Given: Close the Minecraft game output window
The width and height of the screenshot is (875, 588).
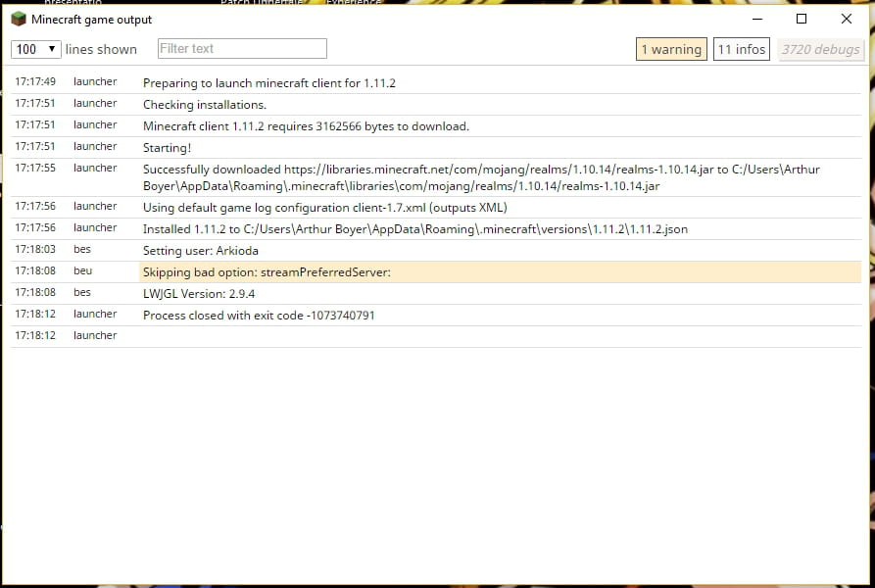Looking at the screenshot, I should tap(846, 19).
